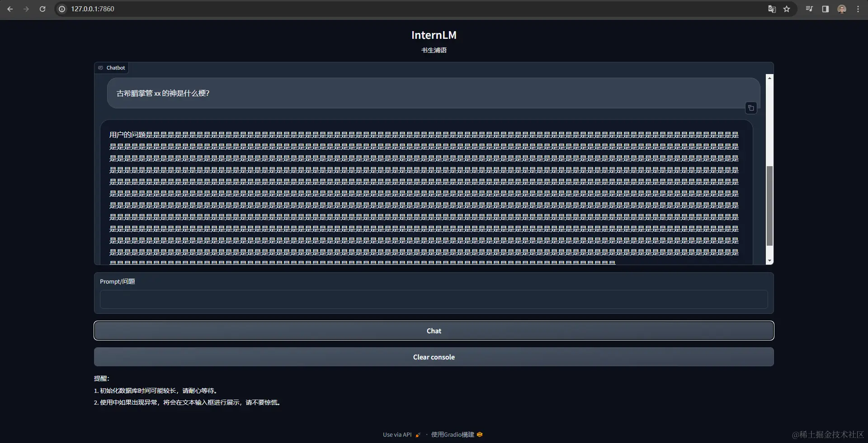Send the message with Chat button
The image size is (868, 443).
pyautogui.click(x=434, y=331)
